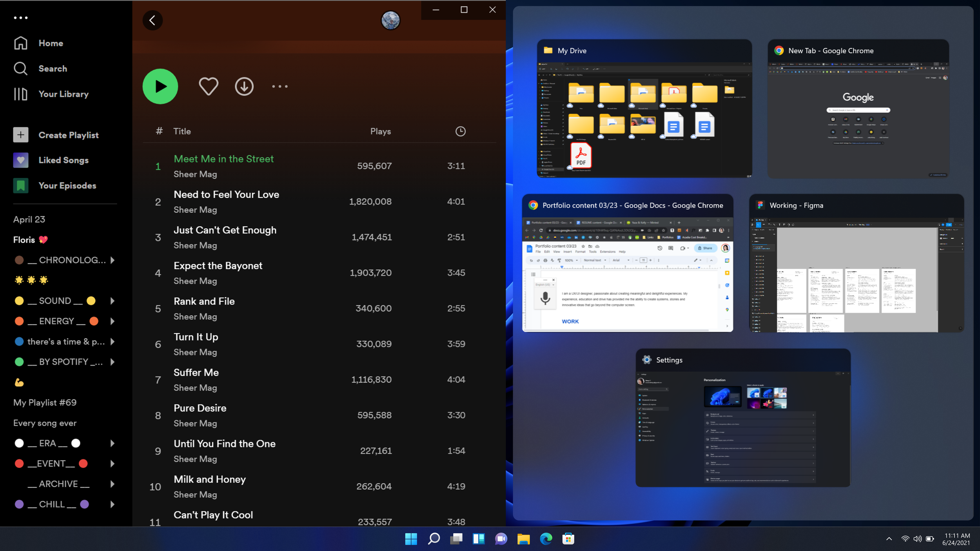
Task: Open the Widgets taskbar icon
Action: tap(478, 539)
